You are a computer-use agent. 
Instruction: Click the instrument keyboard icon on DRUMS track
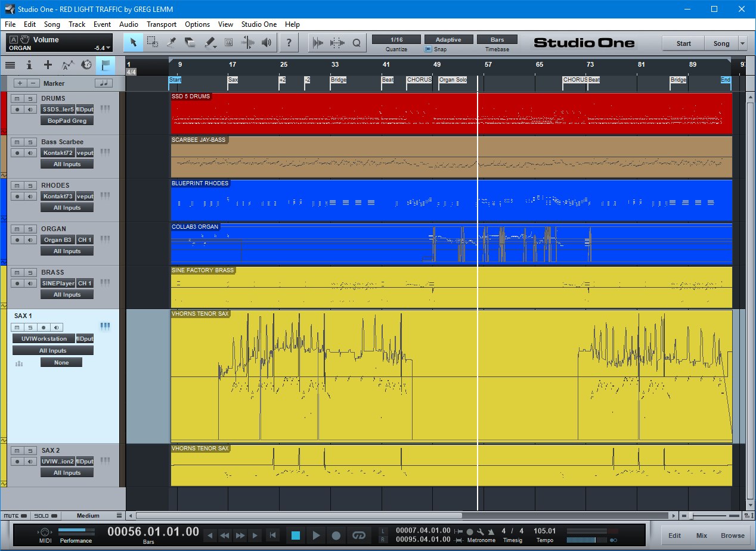[106, 108]
